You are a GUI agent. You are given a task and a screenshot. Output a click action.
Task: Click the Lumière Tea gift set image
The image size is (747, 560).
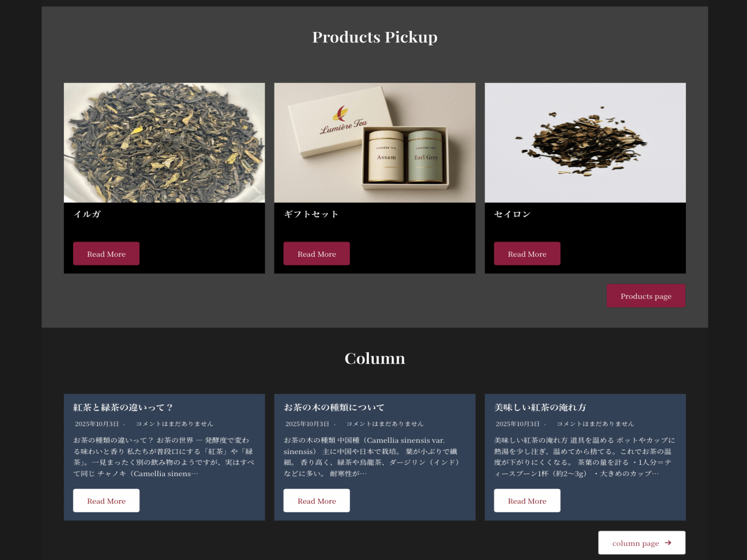coord(374,143)
